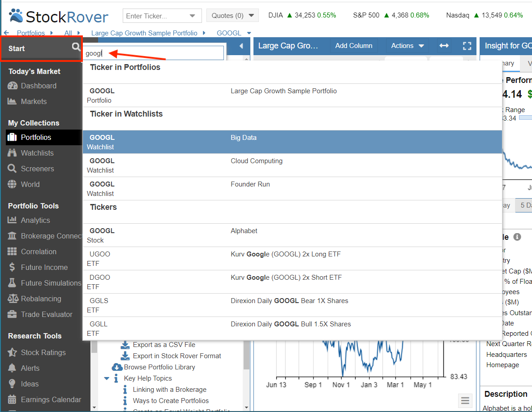Open Trade Evaluator briefcase icon

coord(12,314)
